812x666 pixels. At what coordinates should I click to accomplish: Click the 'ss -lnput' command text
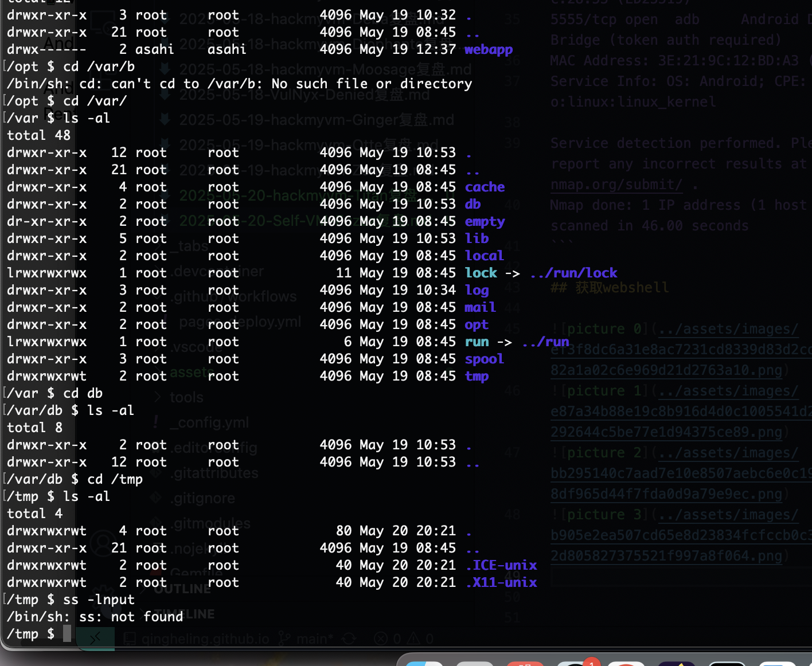click(99, 600)
